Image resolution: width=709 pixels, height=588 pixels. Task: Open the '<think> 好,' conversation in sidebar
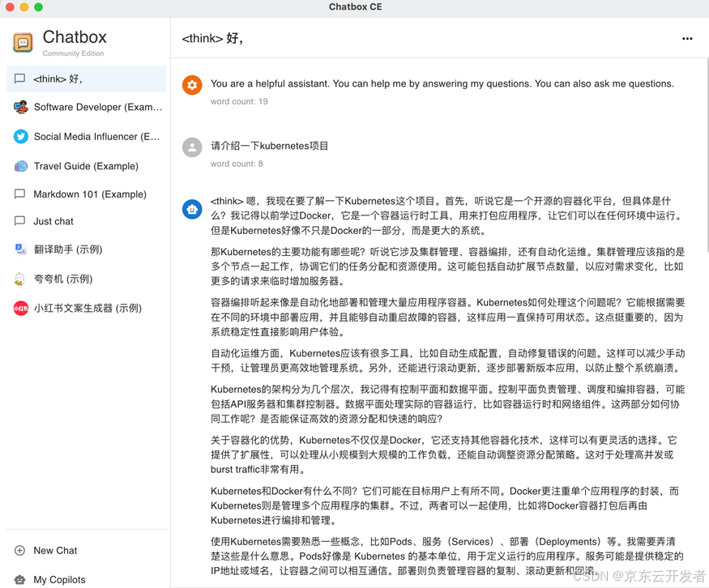tap(87, 79)
